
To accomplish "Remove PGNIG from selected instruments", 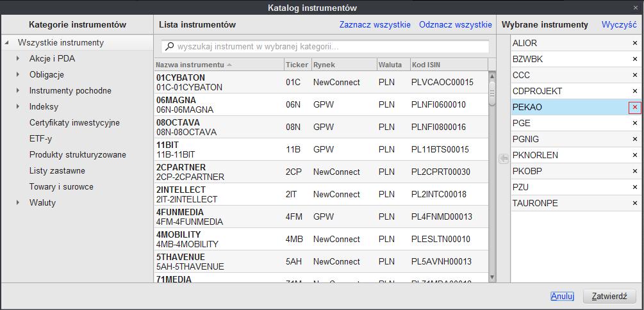I will coord(634,139).
